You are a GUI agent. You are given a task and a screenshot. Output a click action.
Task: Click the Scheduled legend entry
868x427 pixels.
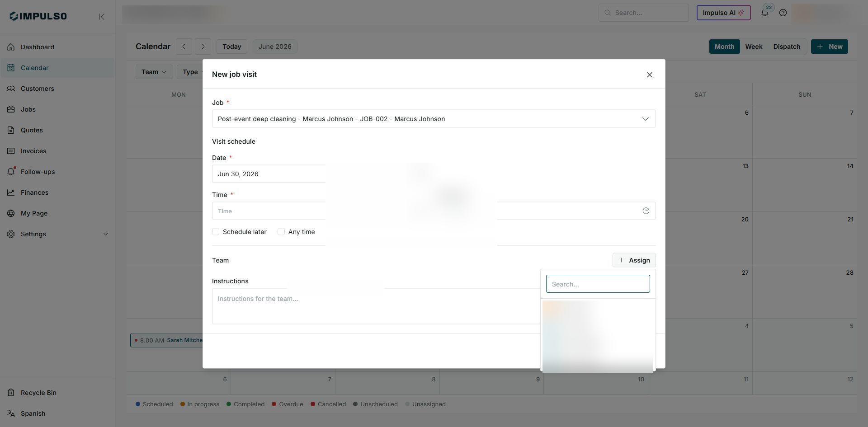coord(154,404)
